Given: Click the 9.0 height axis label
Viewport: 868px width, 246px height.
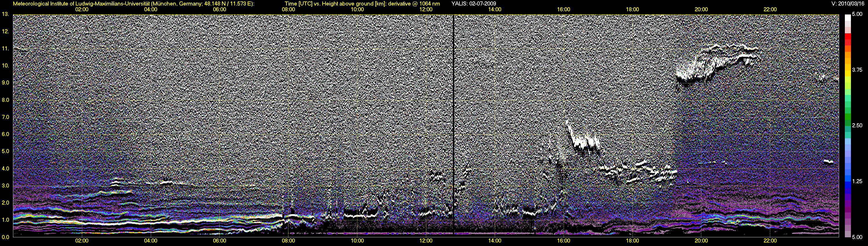Looking at the screenshot, I should click(x=5, y=83).
